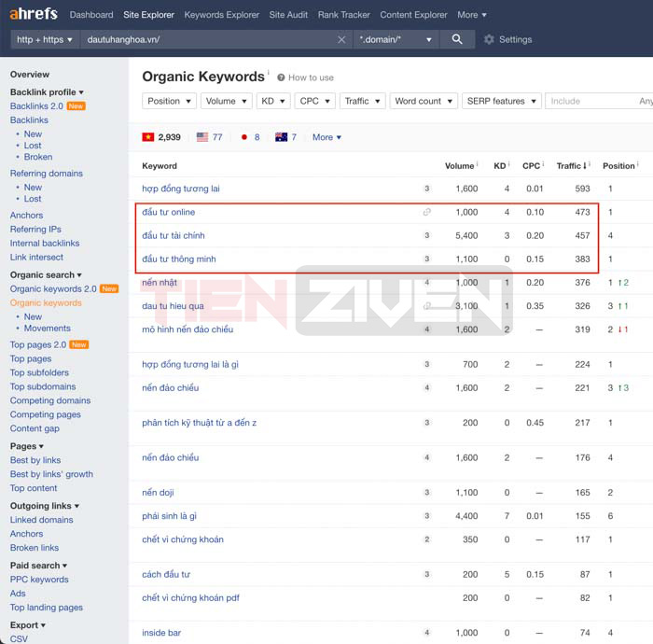Screen dimensions: 653x644
Task: Open the CPC filter dropdown
Action: [315, 101]
